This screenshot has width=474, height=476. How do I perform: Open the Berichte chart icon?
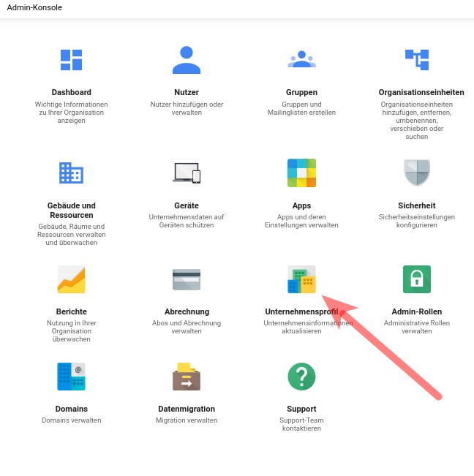coord(71,279)
